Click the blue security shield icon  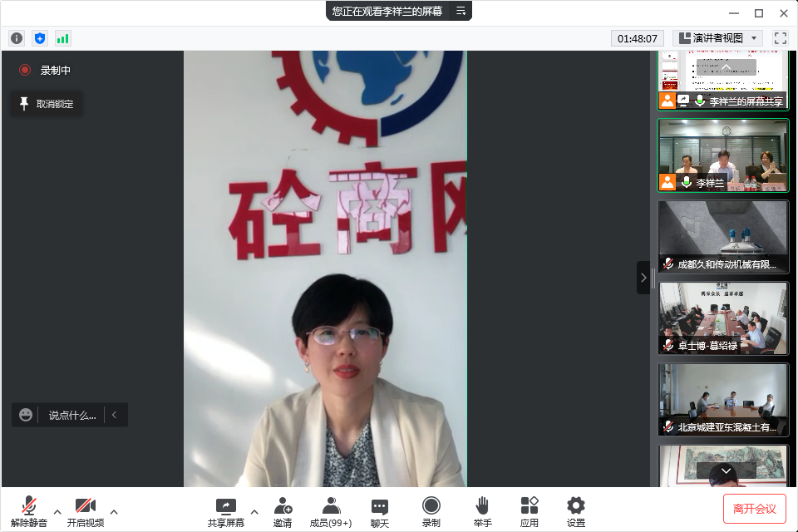(x=40, y=38)
